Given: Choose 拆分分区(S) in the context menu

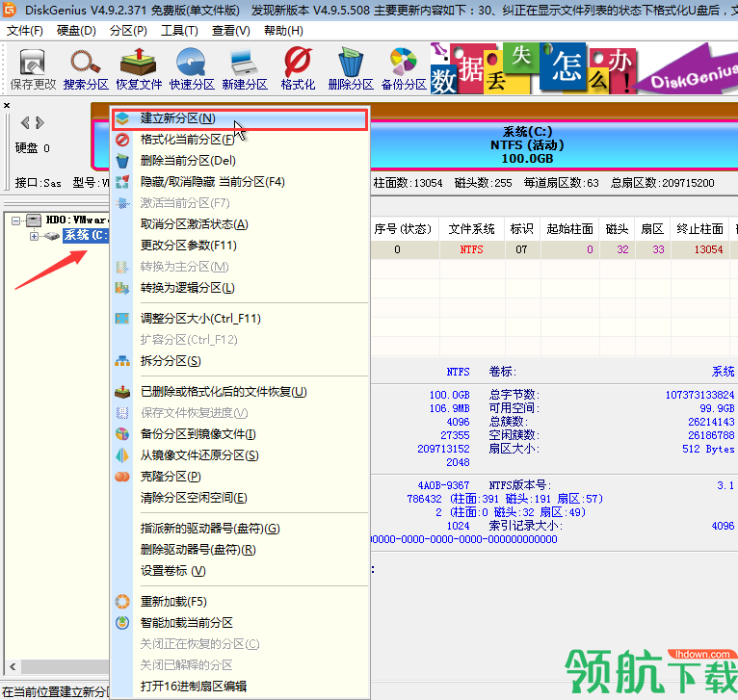Looking at the screenshot, I should tap(240, 361).
